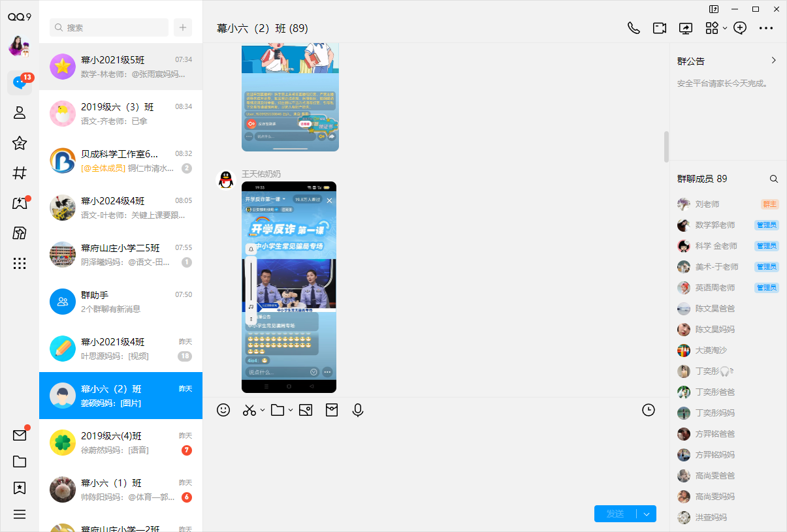Open the 幕小2021级4班 conversation

point(121,349)
